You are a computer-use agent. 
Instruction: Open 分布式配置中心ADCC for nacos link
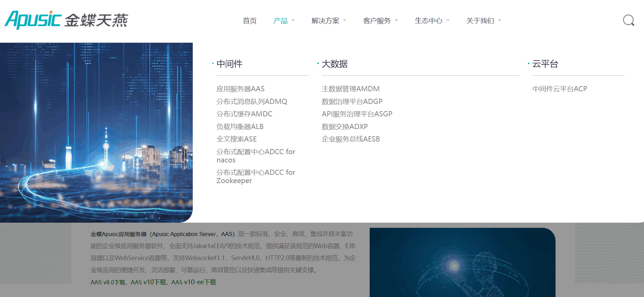[x=256, y=156]
